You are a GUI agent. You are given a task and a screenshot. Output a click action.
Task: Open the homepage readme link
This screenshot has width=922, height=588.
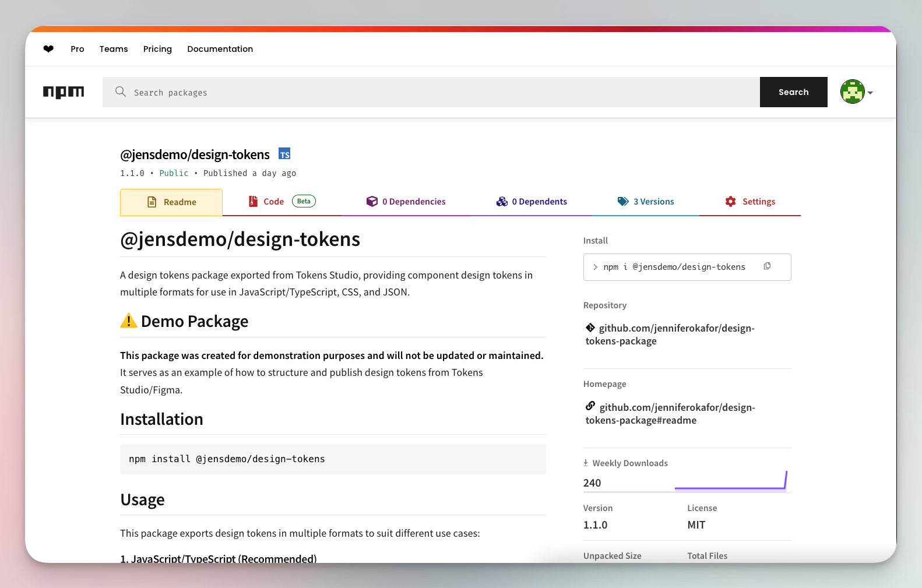(x=670, y=414)
